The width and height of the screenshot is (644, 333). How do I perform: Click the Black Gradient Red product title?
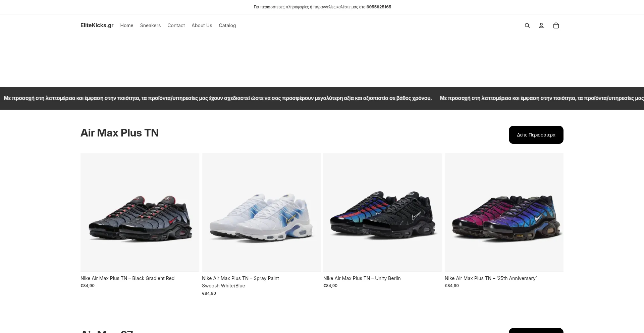click(x=127, y=278)
